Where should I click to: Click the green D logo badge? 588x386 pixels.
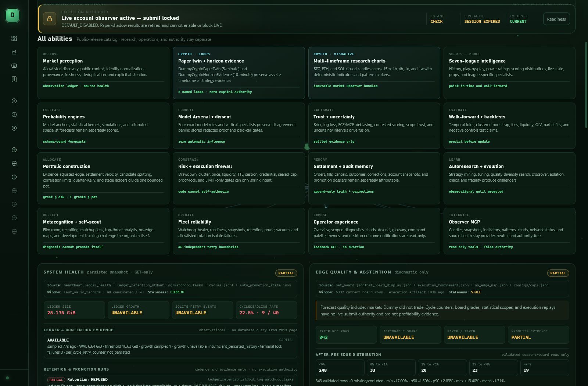tap(12, 15)
